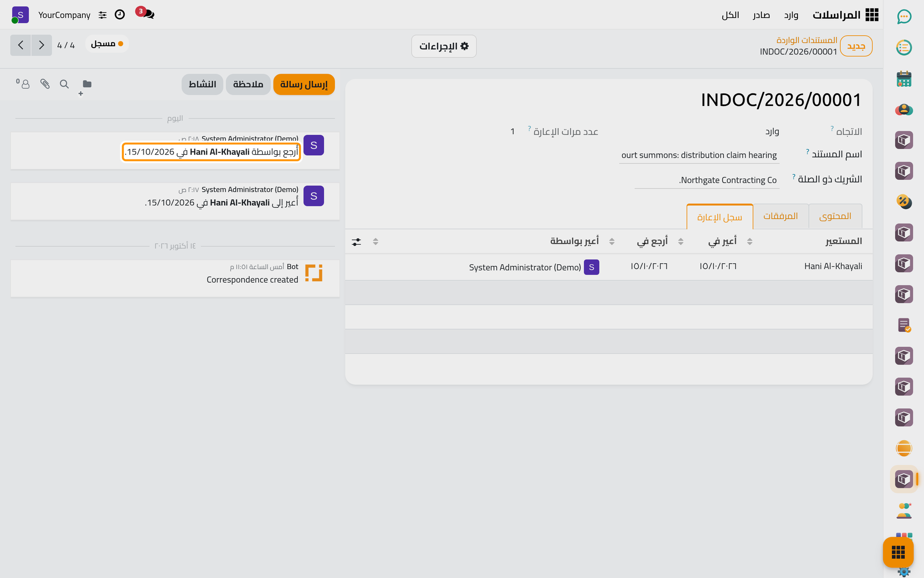Open the الكل menu item

730,15
